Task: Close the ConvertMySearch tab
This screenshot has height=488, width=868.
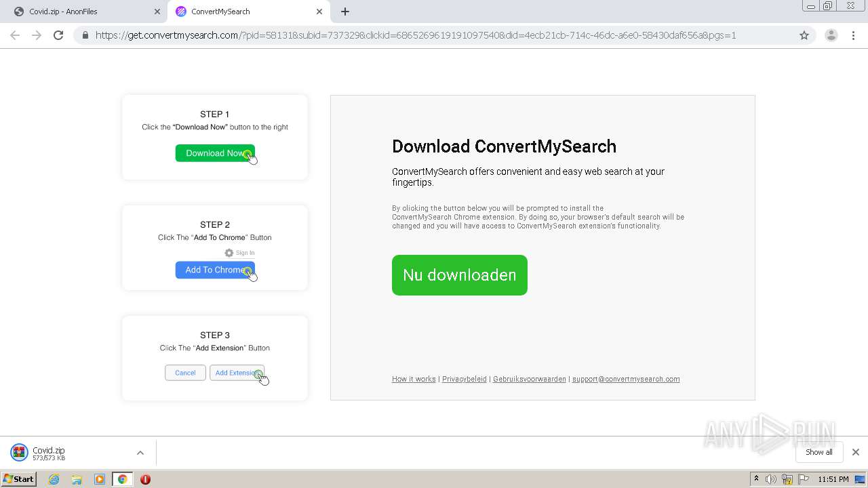Action: click(319, 12)
